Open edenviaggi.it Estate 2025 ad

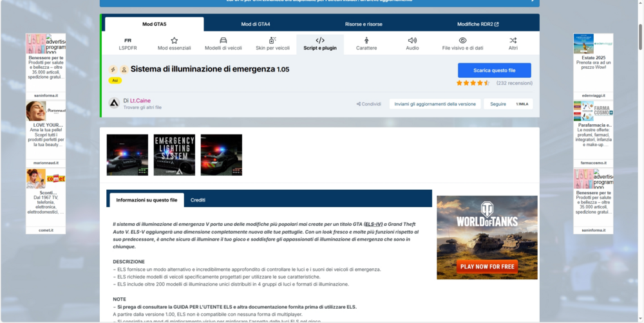pyautogui.click(x=594, y=66)
